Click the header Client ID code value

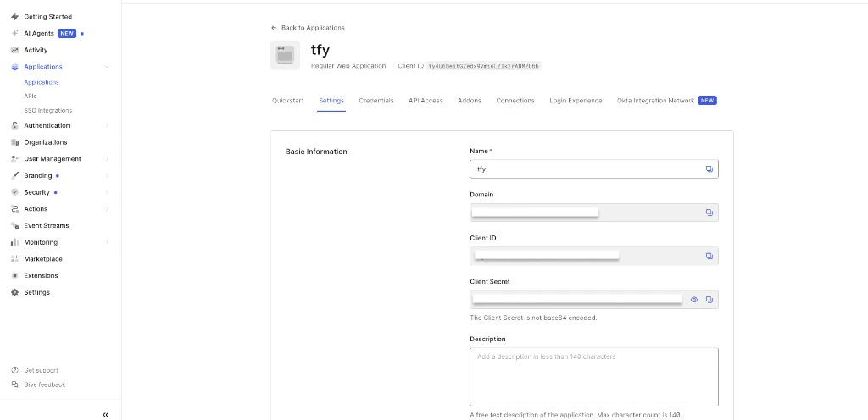tap(484, 66)
